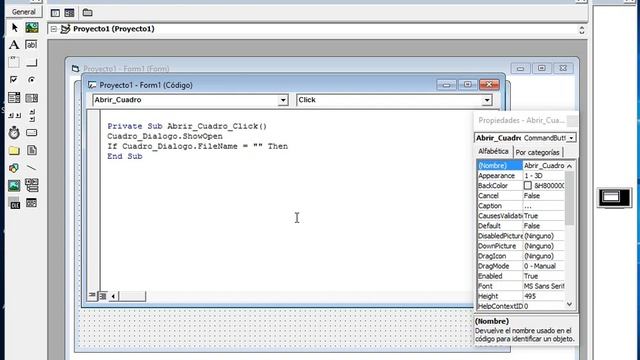Select the DisabledPicture property row
Screen dimensions: 640x360
point(521,236)
